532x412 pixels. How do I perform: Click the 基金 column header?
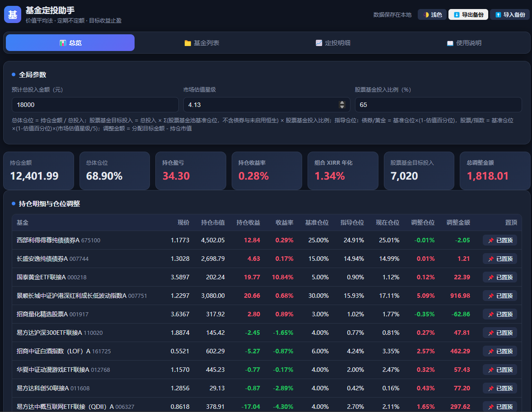(23, 222)
